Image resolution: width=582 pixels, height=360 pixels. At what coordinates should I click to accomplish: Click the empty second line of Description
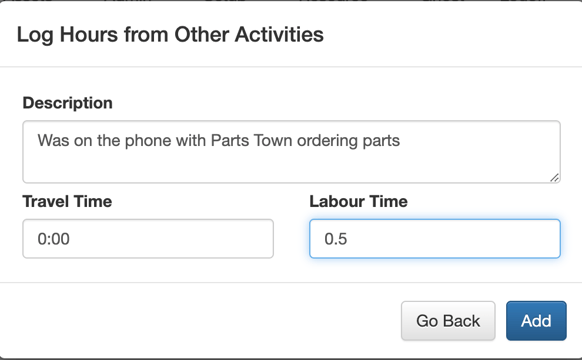point(291,163)
